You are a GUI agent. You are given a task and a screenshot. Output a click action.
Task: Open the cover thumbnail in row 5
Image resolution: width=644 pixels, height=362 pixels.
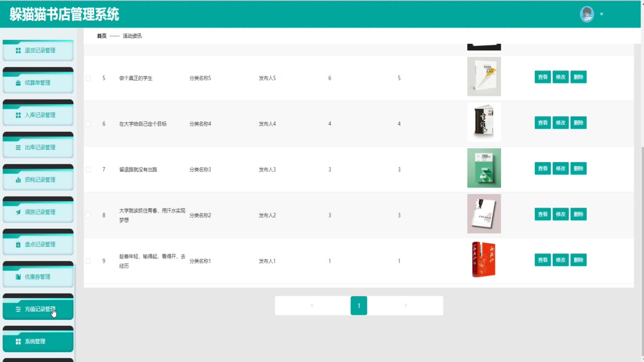click(x=484, y=76)
